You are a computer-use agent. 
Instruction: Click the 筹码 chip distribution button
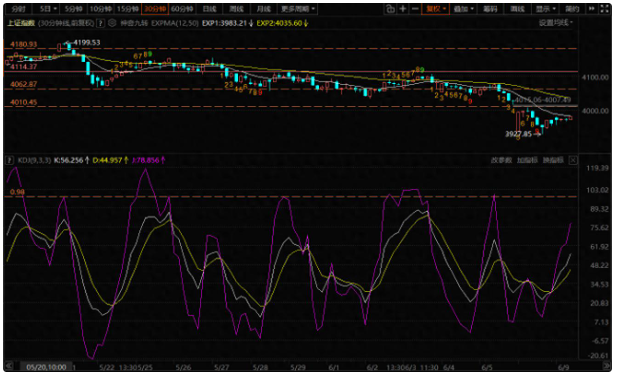(490, 9)
